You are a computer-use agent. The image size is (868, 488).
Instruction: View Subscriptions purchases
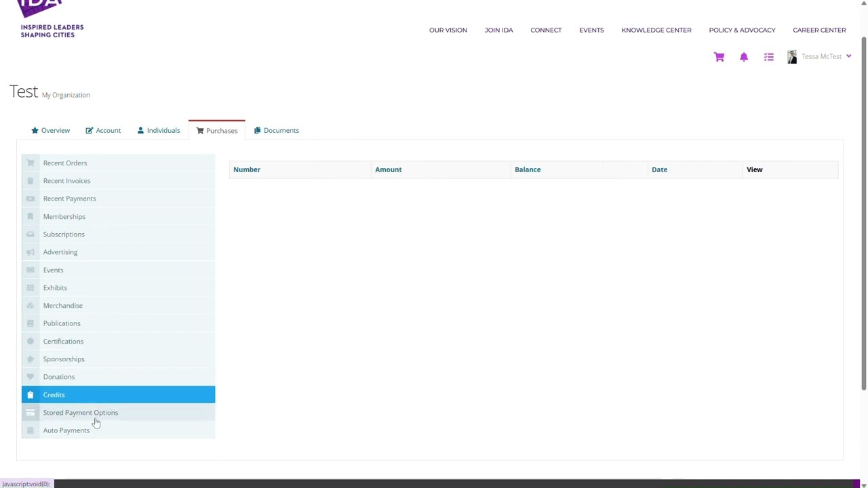pyautogui.click(x=118, y=235)
